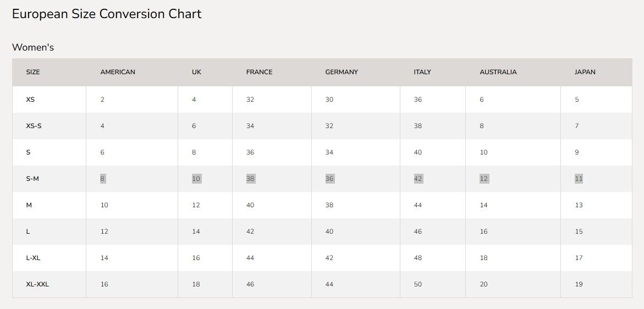
Task: Click highlighted Japan size 11 cell
Action: click(579, 179)
